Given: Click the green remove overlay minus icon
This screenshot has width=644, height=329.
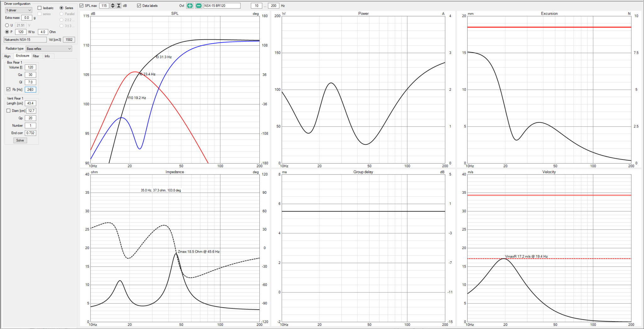Looking at the screenshot, I should click(x=198, y=6).
